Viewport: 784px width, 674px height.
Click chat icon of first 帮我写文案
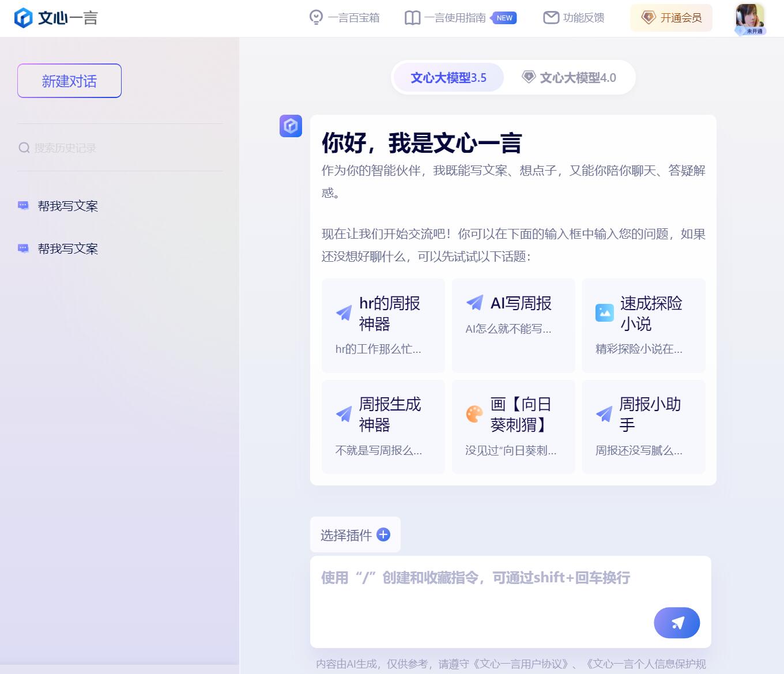pos(23,205)
